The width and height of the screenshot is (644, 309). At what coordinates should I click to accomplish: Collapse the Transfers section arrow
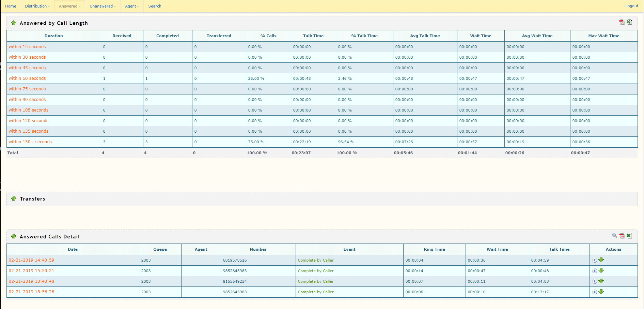point(14,198)
